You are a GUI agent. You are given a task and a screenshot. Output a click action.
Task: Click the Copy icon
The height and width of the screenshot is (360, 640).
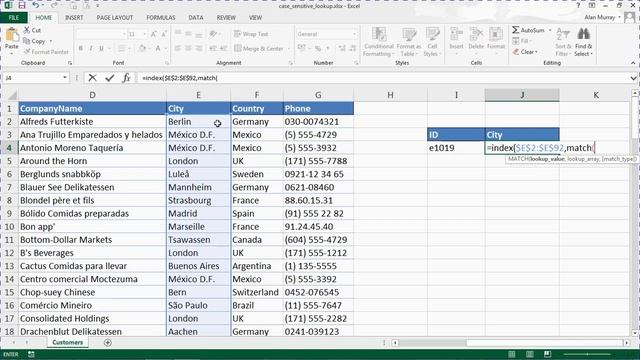click(x=27, y=41)
